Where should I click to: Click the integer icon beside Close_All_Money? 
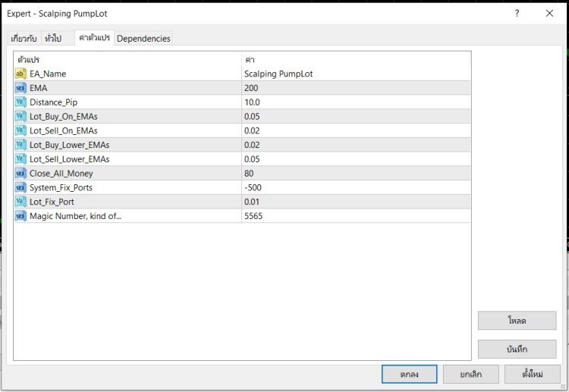(20, 174)
